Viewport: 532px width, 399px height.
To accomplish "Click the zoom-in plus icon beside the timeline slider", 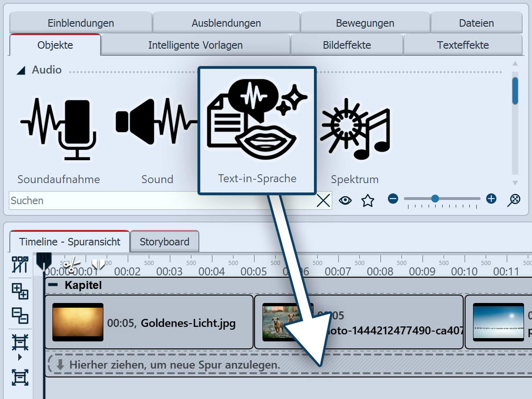I will (491, 199).
